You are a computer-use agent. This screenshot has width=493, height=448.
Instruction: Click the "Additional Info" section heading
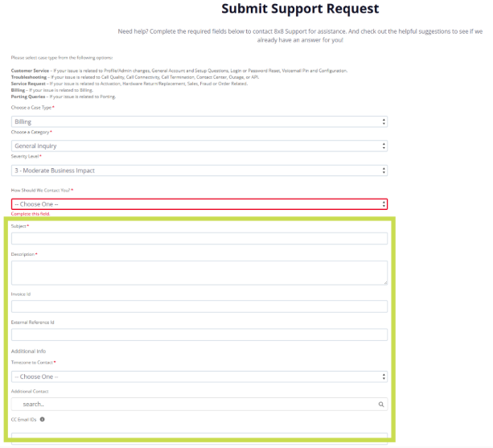tap(28, 351)
